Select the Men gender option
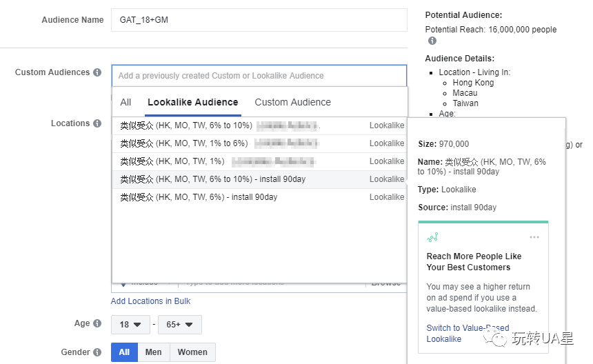 154,352
